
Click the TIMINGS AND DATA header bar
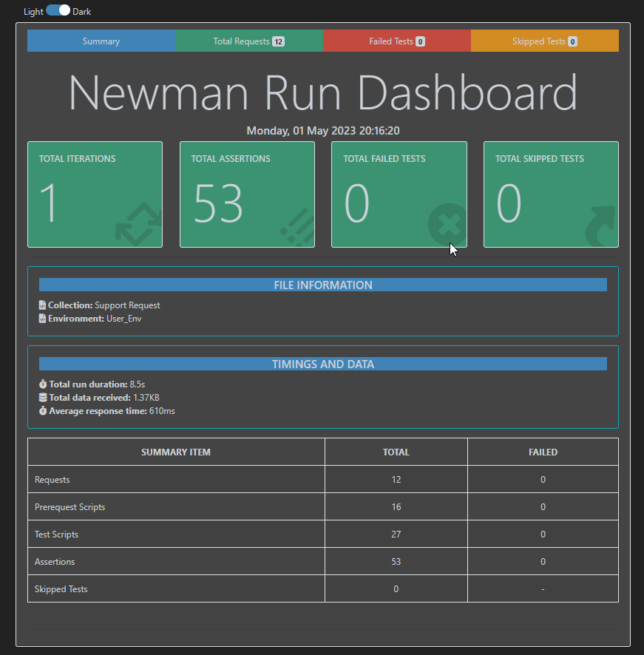click(x=323, y=364)
